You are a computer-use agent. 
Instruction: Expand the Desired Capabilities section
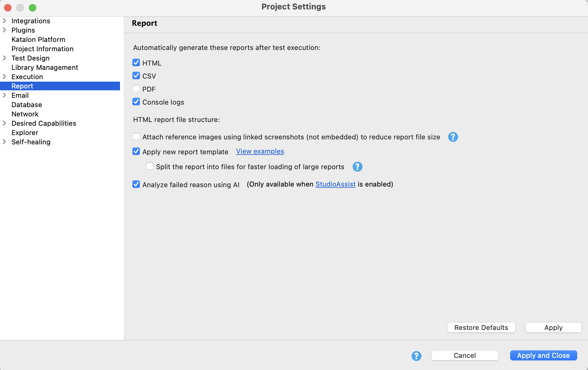coord(4,123)
